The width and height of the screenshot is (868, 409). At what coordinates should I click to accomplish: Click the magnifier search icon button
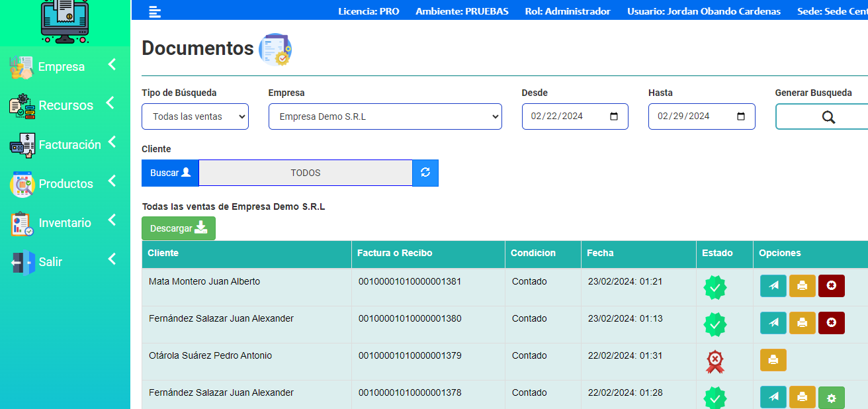click(827, 117)
